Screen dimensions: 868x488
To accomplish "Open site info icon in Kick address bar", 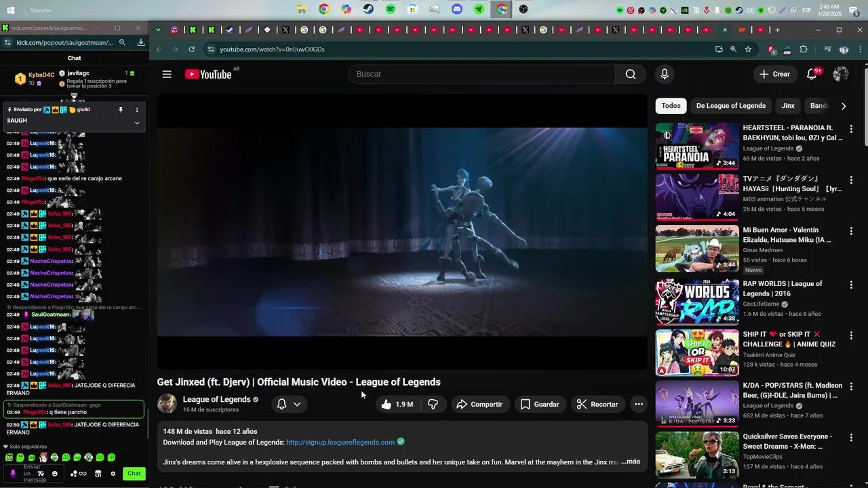I will 7,42.
